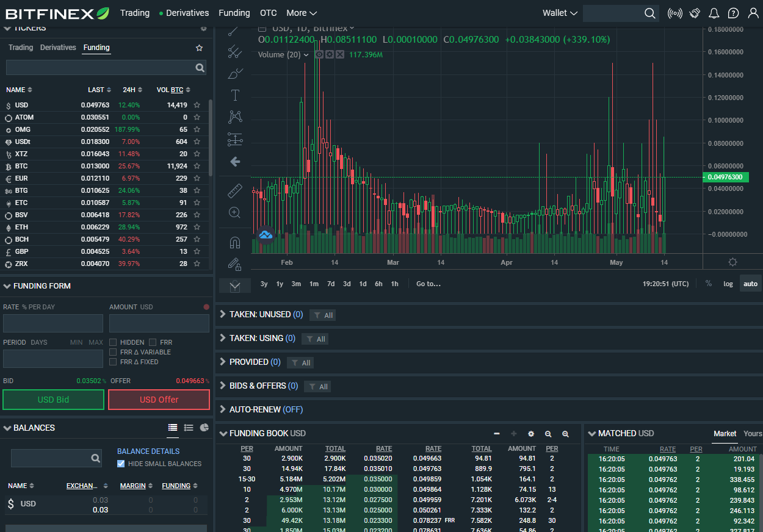Expand TAKEN: UNUSED section
The height and width of the screenshot is (532, 763).
223,314
